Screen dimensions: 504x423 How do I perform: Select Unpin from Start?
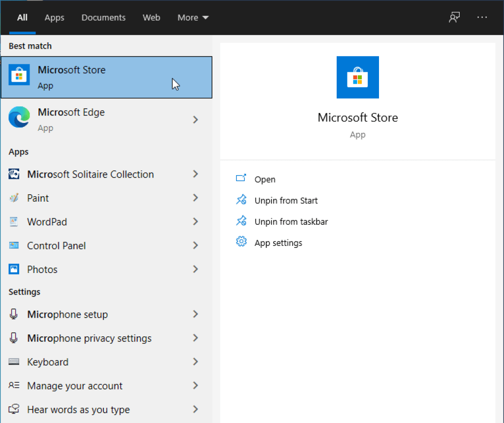click(x=286, y=201)
